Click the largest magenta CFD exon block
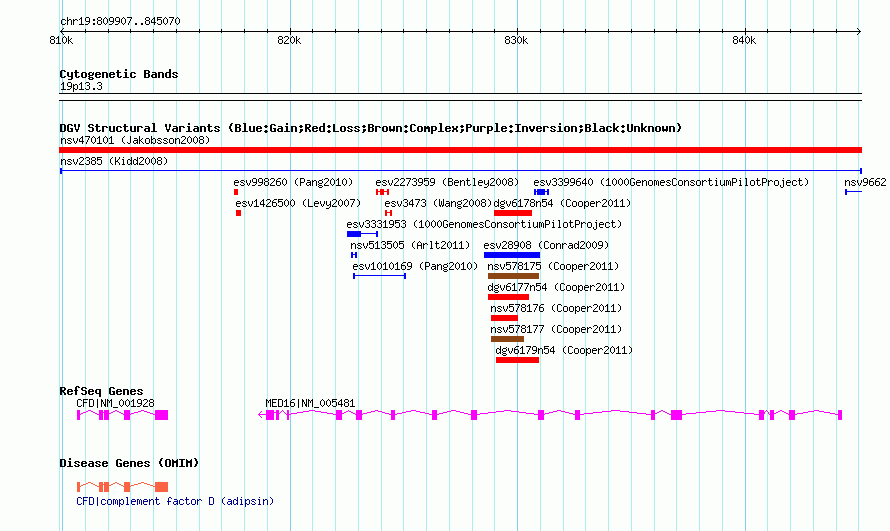This screenshot has height=531, width=890. pos(161,415)
